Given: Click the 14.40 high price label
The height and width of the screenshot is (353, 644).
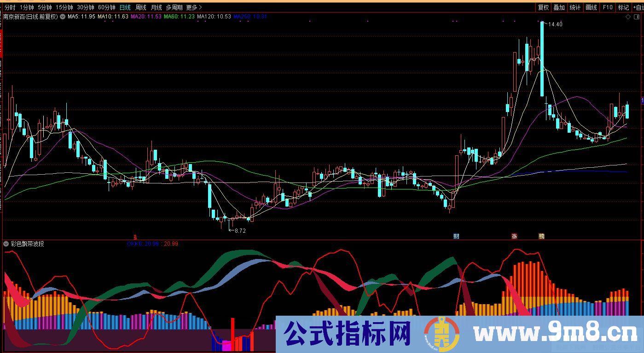Looking at the screenshot, I should click(555, 24).
